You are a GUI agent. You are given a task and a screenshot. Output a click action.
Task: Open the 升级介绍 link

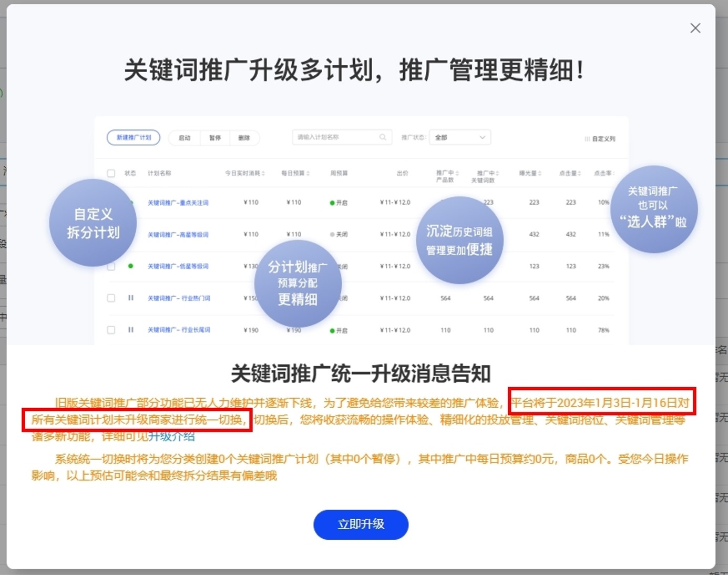click(171, 436)
